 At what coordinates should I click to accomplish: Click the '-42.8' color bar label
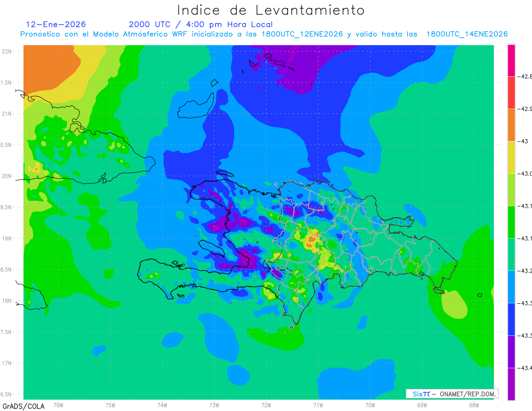[x=525, y=77]
